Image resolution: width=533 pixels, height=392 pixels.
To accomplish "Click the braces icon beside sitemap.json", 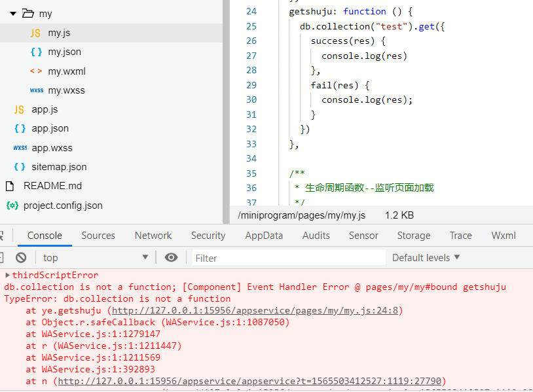I will [x=20, y=167].
